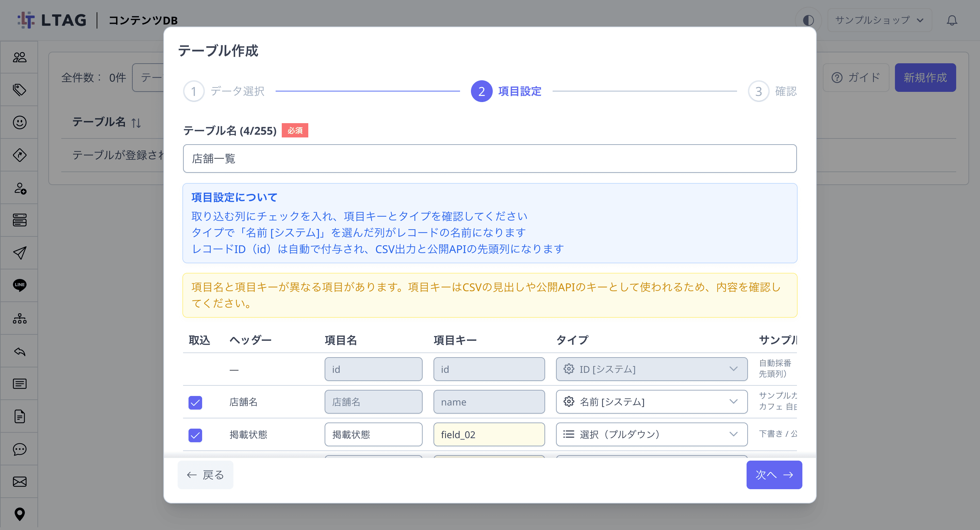Open the hierarchy tree icon in sidebar
This screenshot has height=530, width=980.
(19, 318)
